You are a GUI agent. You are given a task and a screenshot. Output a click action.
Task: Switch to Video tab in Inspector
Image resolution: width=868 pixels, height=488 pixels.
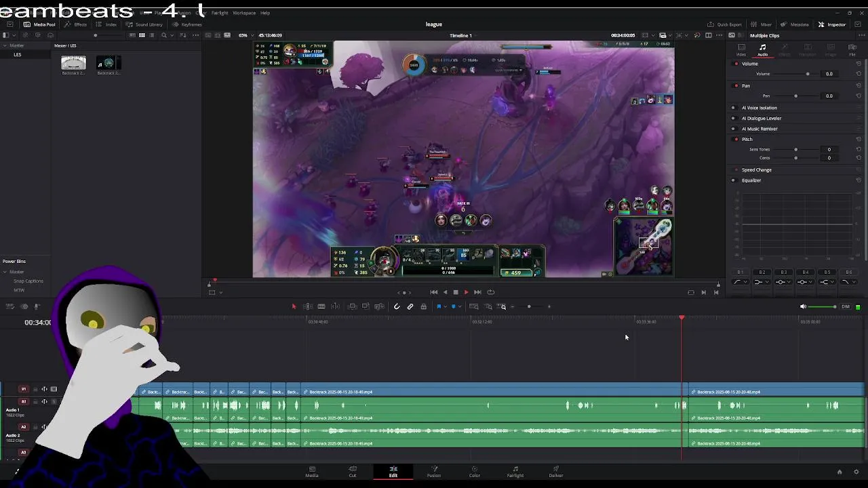(741, 49)
